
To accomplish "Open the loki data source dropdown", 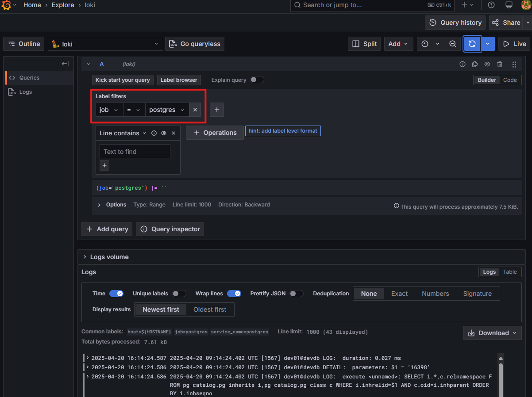I will coord(104,44).
